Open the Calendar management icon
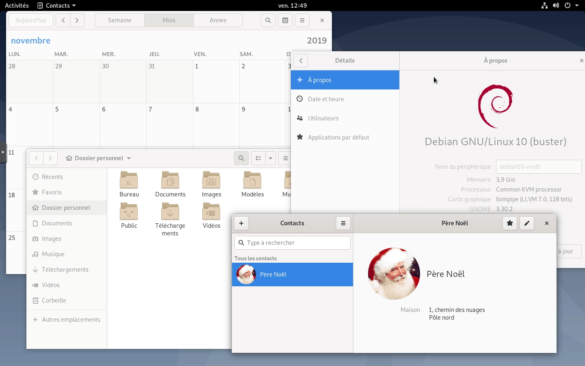Screen dimensions: 585x366 pos(285,20)
